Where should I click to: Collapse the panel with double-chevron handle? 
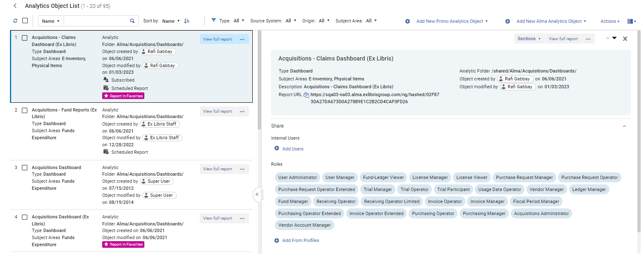(257, 194)
